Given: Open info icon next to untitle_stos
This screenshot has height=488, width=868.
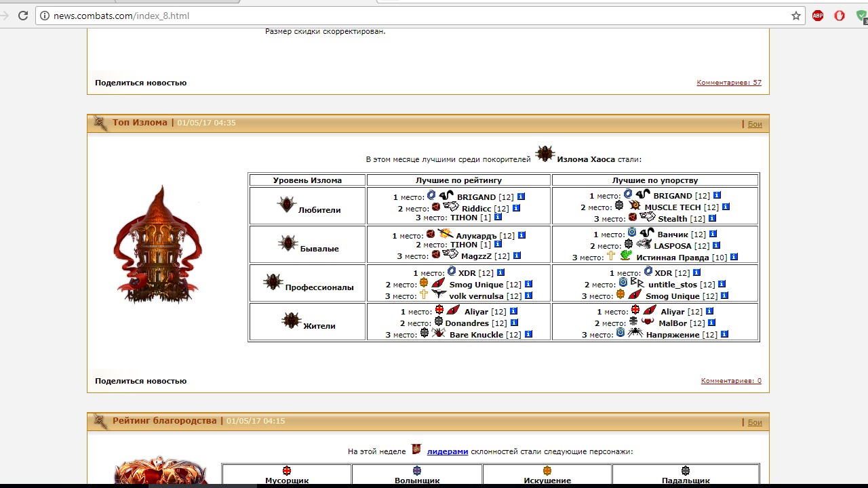Looking at the screenshot, I should point(722,284).
